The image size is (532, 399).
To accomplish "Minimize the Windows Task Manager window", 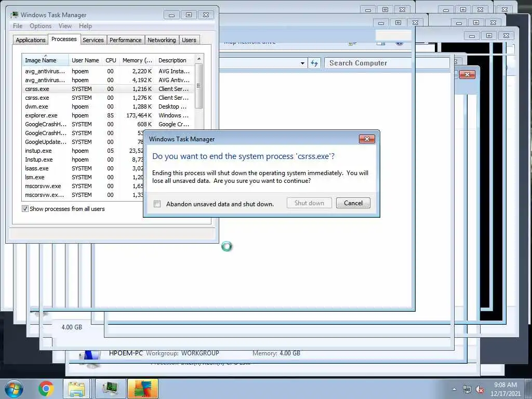I will 171,15.
